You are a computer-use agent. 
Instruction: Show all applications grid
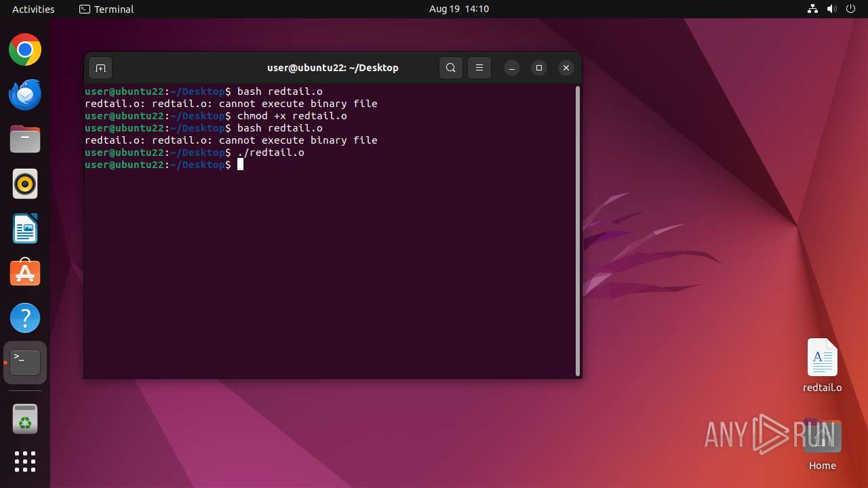pyautogui.click(x=25, y=462)
